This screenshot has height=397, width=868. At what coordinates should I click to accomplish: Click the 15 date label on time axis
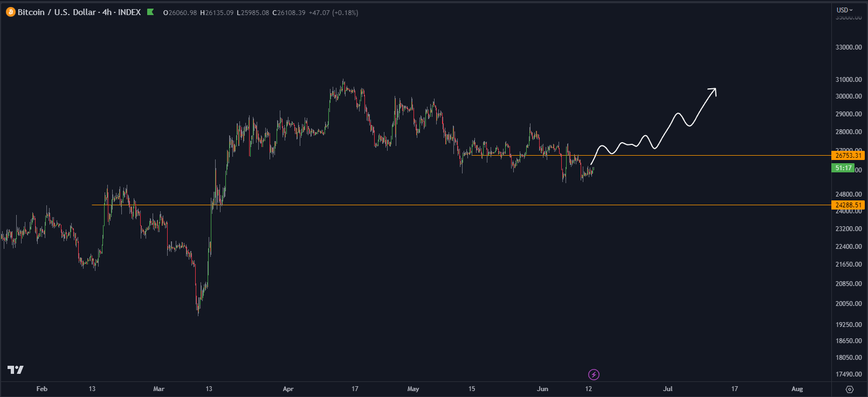click(x=472, y=389)
